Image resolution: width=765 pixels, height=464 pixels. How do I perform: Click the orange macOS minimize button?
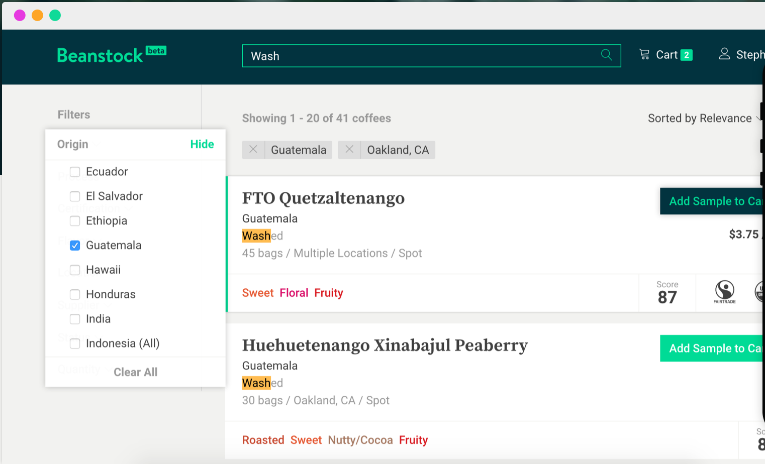tap(37, 15)
